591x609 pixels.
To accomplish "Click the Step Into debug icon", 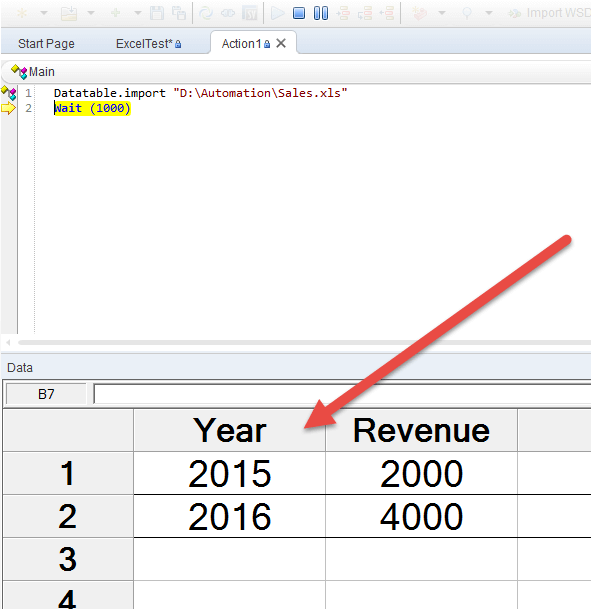I will (343, 13).
